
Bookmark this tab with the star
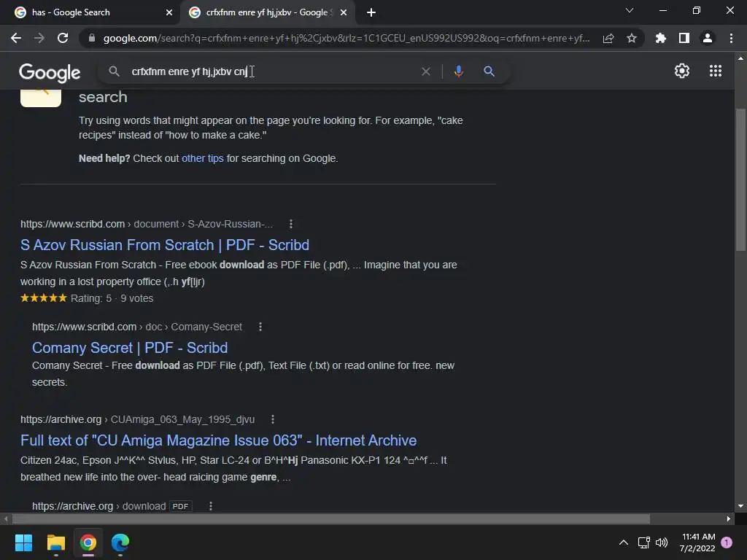(632, 38)
